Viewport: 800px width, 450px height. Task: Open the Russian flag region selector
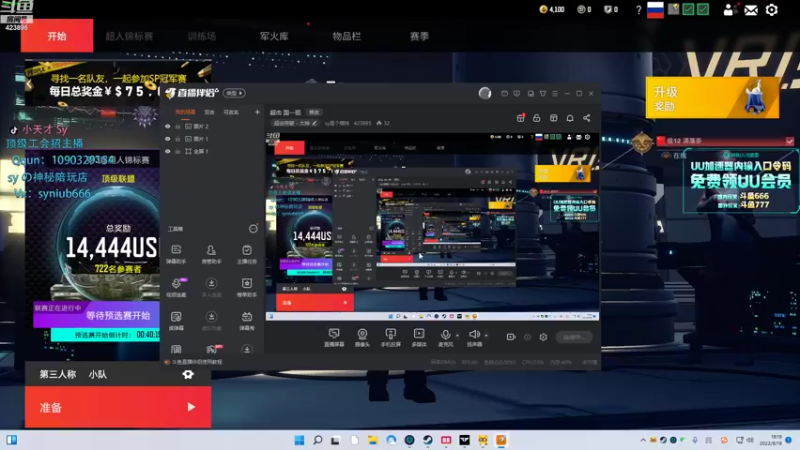[x=655, y=10]
